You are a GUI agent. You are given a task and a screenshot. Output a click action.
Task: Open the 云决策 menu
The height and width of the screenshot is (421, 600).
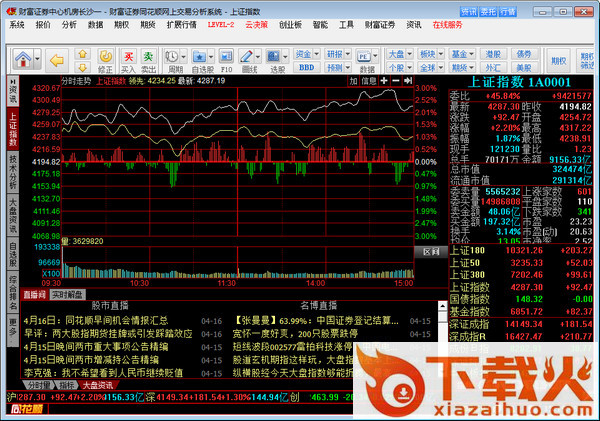click(256, 25)
